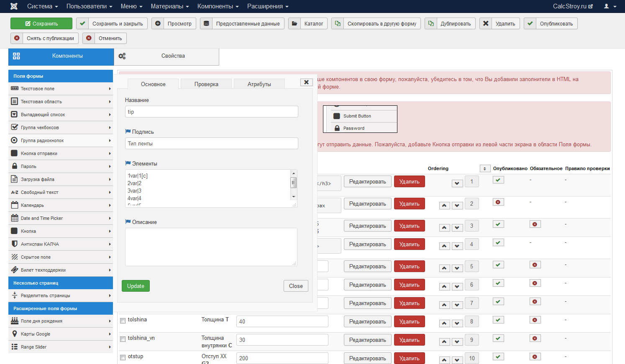
Task: Click the gears icon on Свойства tab
Action: pyautogui.click(x=122, y=56)
